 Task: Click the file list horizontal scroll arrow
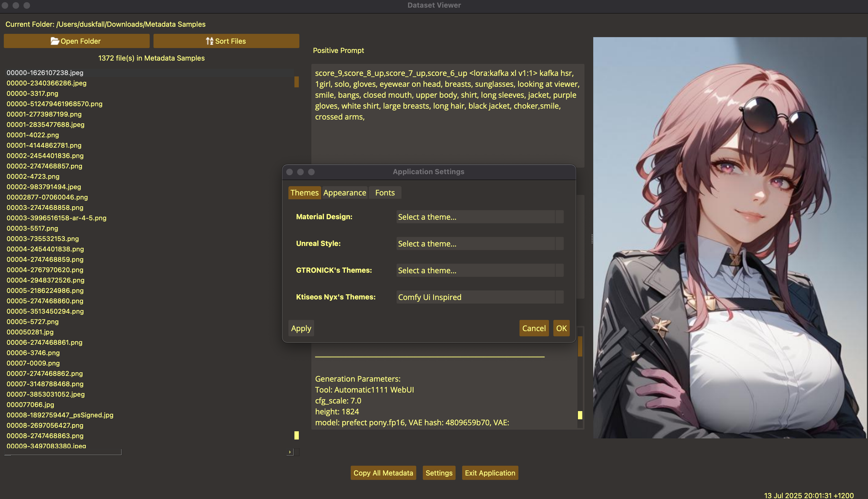pos(290,452)
